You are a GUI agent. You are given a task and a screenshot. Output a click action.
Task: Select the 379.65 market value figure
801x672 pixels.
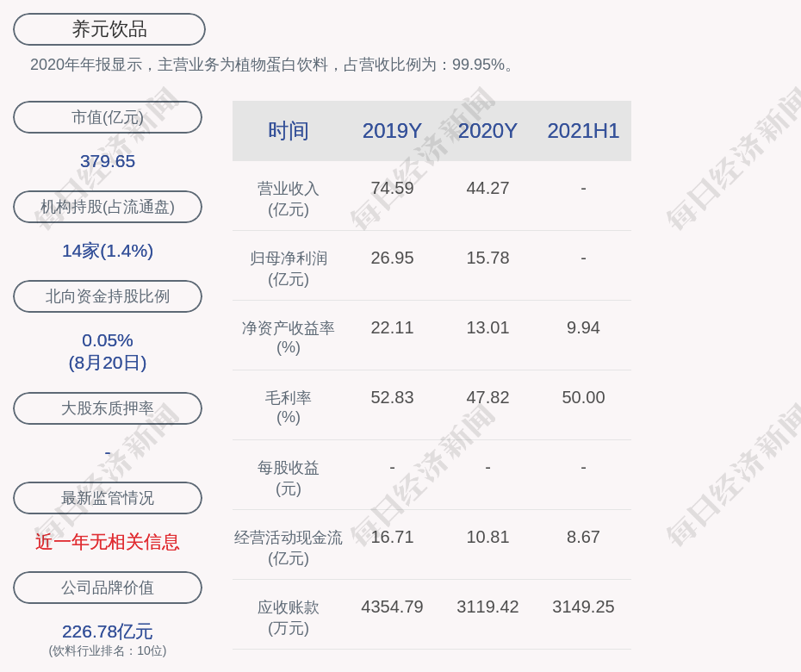point(108,161)
